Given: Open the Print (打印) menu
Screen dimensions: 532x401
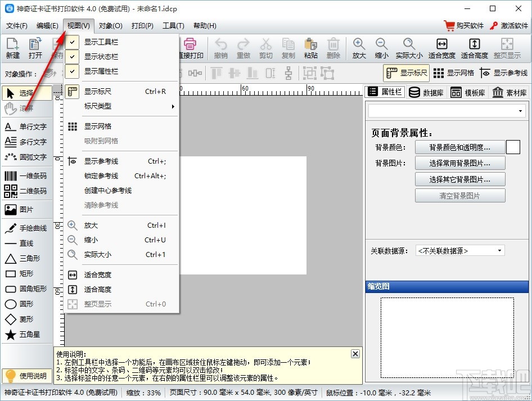Looking at the screenshot, I should (142, 26).
